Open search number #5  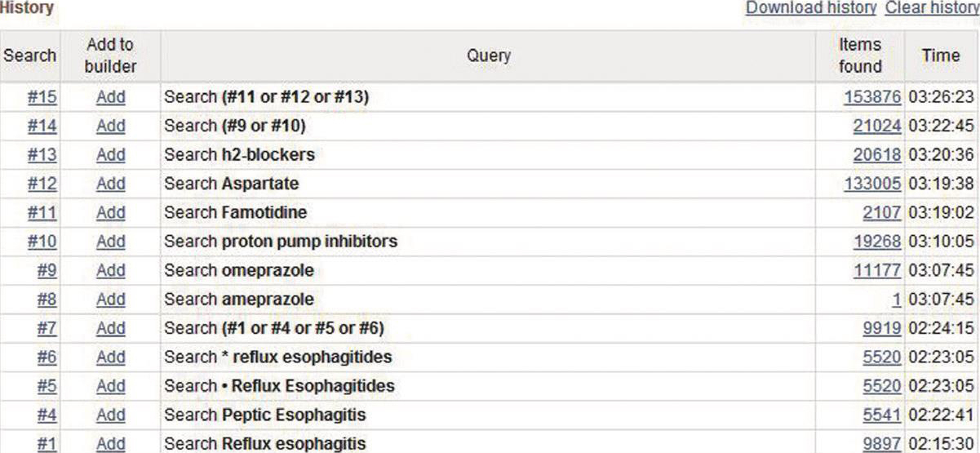click(47, 386)
